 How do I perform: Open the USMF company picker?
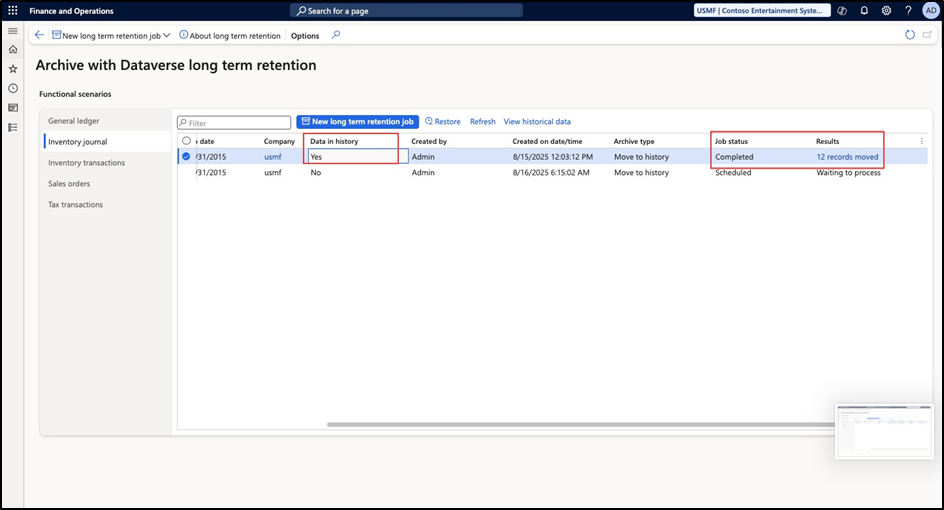762,11
